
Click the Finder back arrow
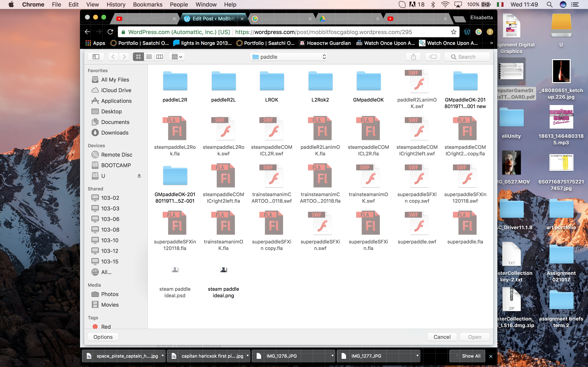click(x=113, y=56)
